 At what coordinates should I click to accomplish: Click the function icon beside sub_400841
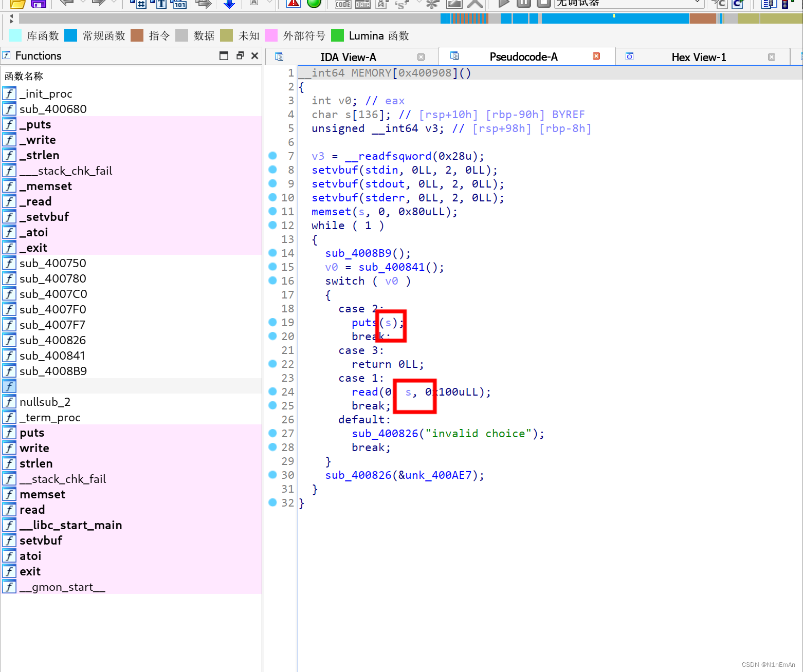9,356
